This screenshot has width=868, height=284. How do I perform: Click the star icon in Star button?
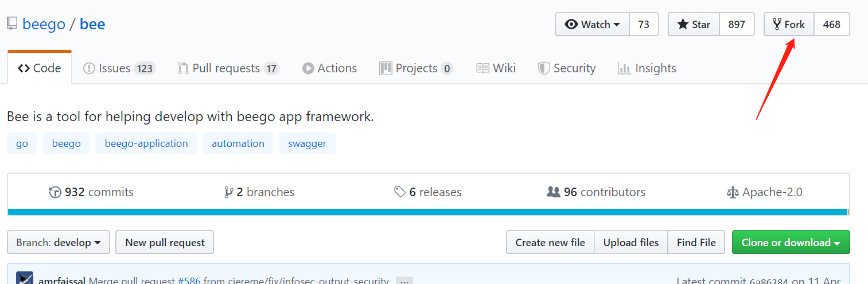pyautogui.click(x=683, y=24)
